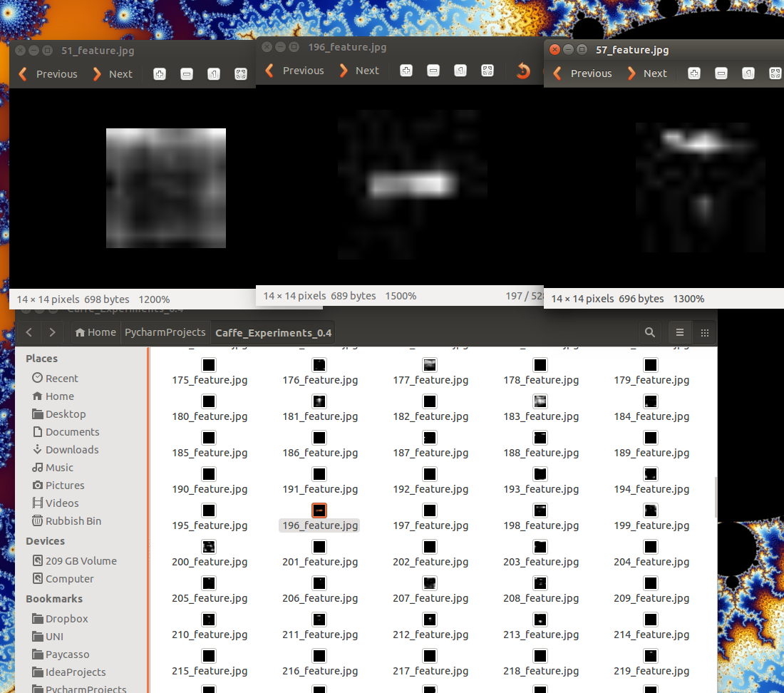Click Previous in the 57_feature.jpg viewer
The height and width of the screenshot is (693, 784).
582,73
